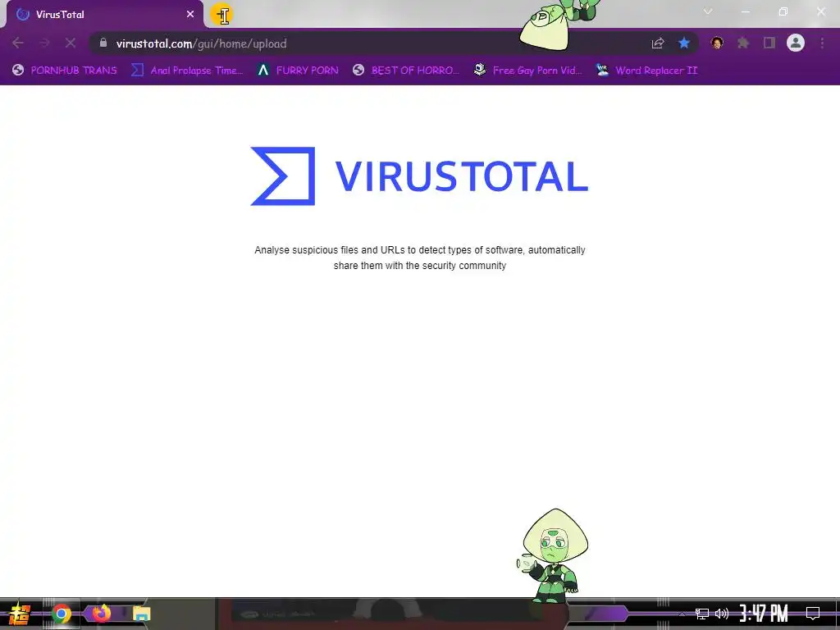This screenshot has height=630, width=840.
Task: Go forward to the next page
Action: click(44, 43)
